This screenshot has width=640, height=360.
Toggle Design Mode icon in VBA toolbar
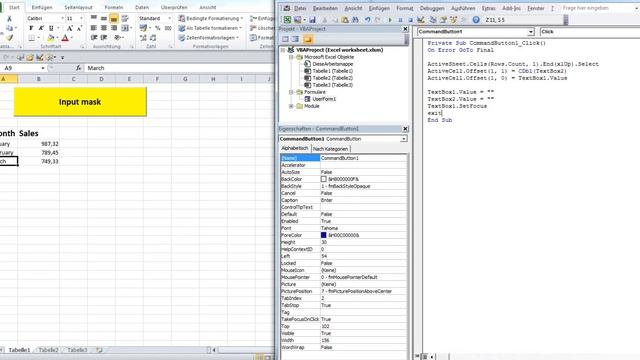pos(421,20)
